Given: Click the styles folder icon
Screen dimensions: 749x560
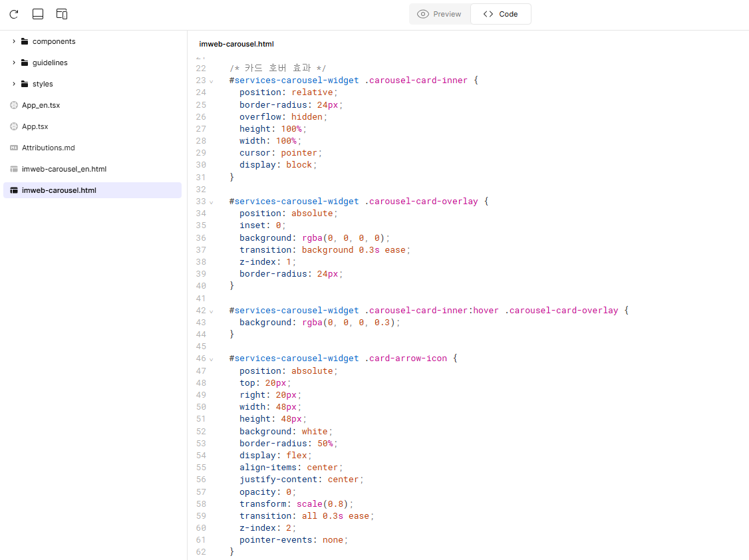Looking at the screenshot, I should click(25, 84).
